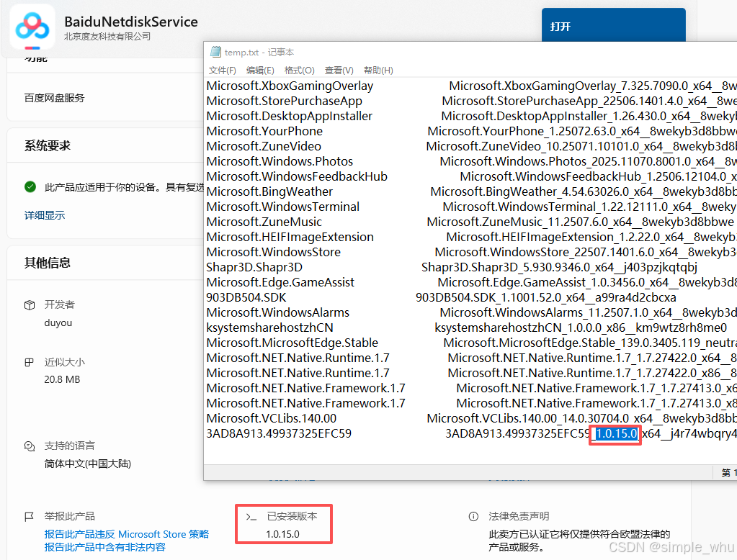Image resolution: width=737 pixels, height=560 pixels.
Task: Click 903DB504.SDK_1.1001.52.0 full package name
Action: (545, 297)
